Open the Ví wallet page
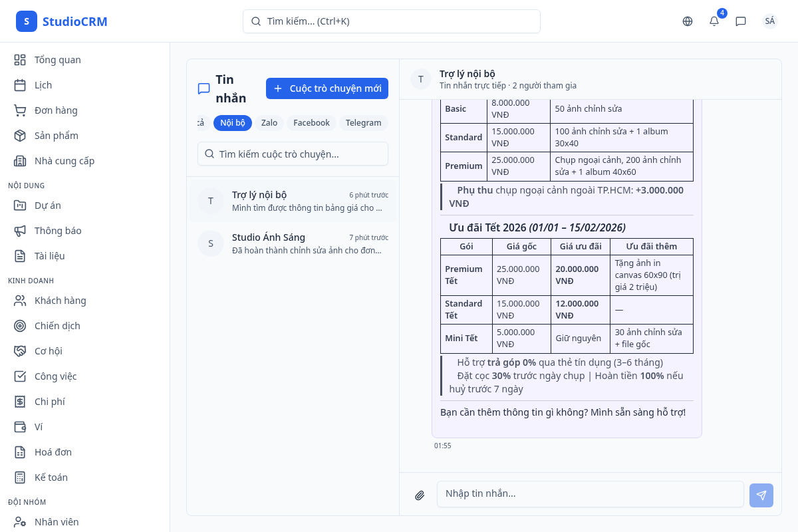798x532 pixels. (39, 427)
